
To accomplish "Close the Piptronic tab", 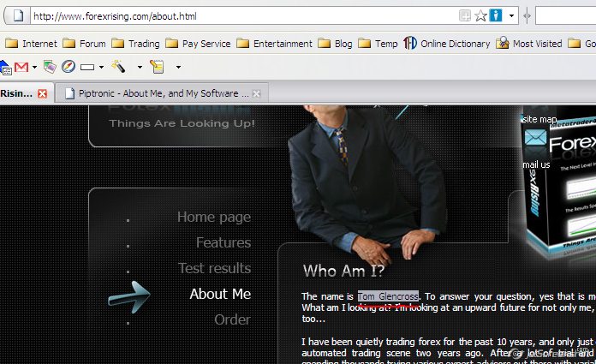I will (x=257, y=93).
